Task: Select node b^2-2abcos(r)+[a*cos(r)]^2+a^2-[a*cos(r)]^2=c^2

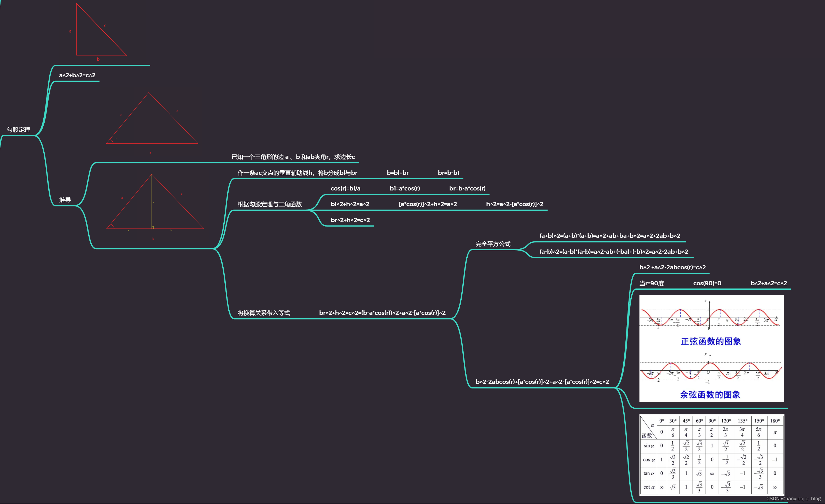Action: (542, 382)
